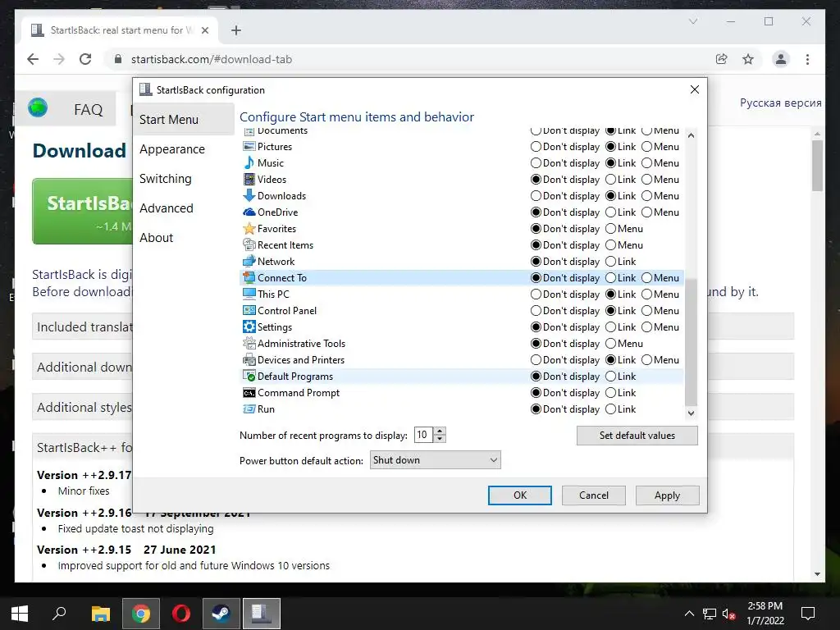Viewport: 840px width, 630px height.
Task: Open Steam from the taskbar
Action: [221, 614]
